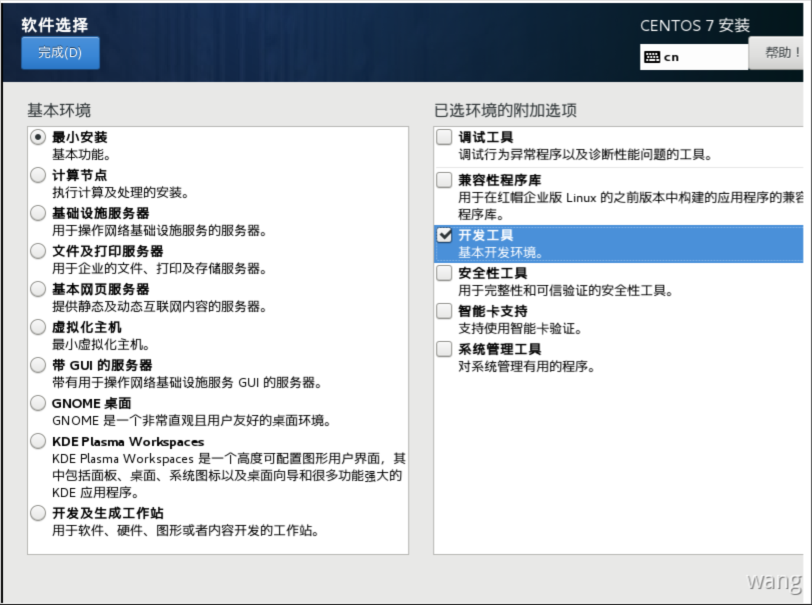Pick 开发及生成工作站 environment

[38, 513]
